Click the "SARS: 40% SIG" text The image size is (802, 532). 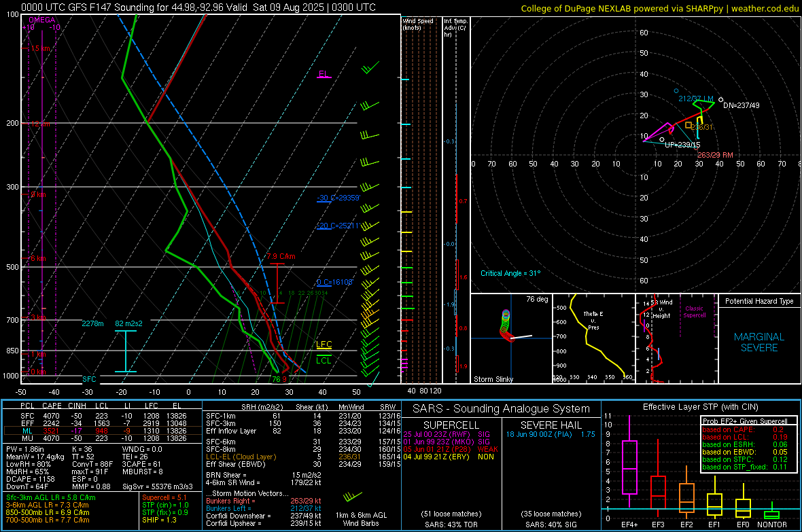[x=551, y=525]
